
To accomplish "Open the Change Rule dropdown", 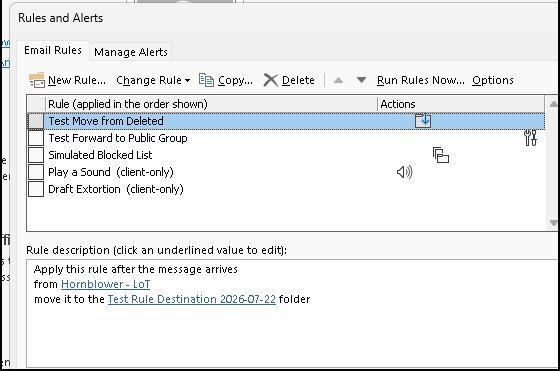I will [153, 80].
